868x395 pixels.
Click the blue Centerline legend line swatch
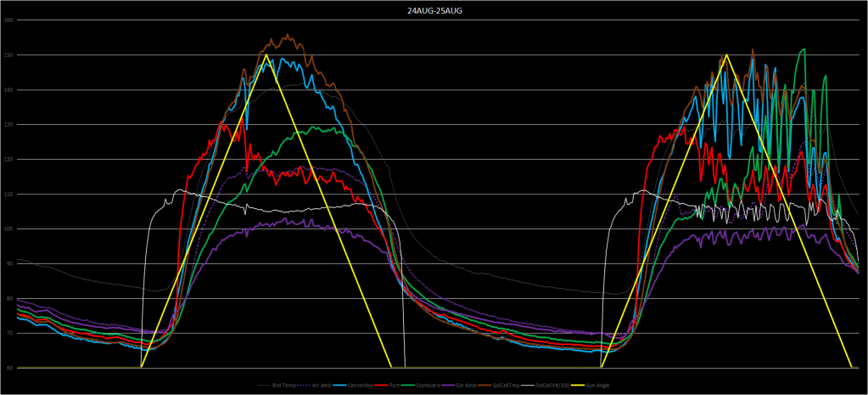pyautogui.click(x=339, y=385)
